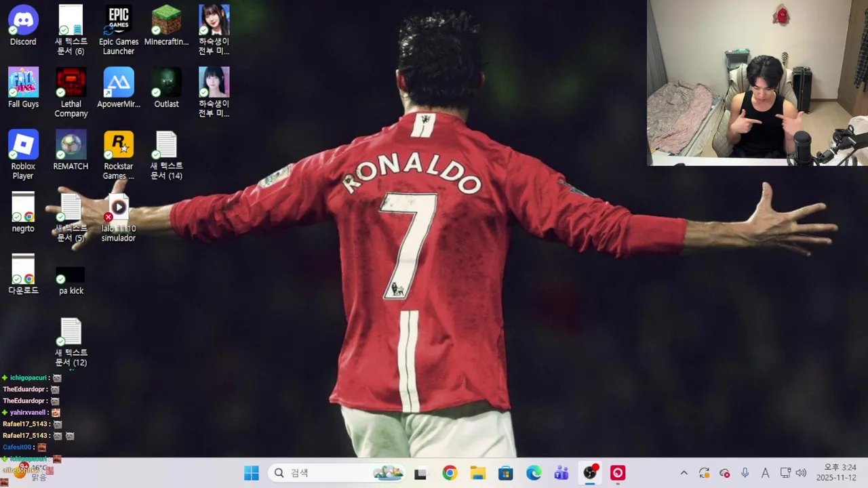
Task: Open Microsoft Store from the taskbar
Action: point(505,473)
